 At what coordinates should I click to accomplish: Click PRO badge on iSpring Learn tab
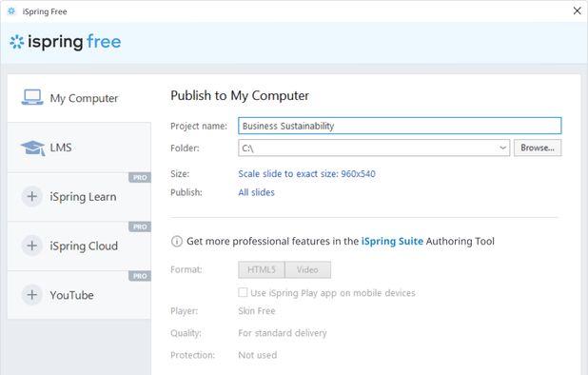(x=140, y=177)
